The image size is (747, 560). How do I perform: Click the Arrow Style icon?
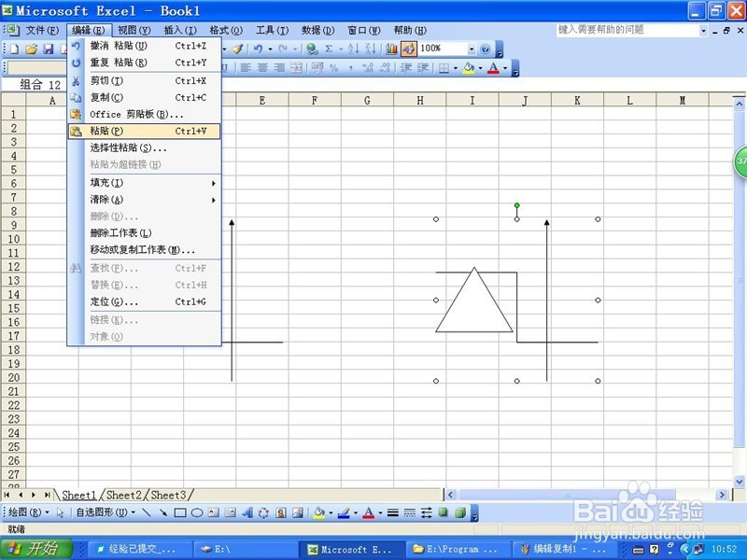(427, 512)
